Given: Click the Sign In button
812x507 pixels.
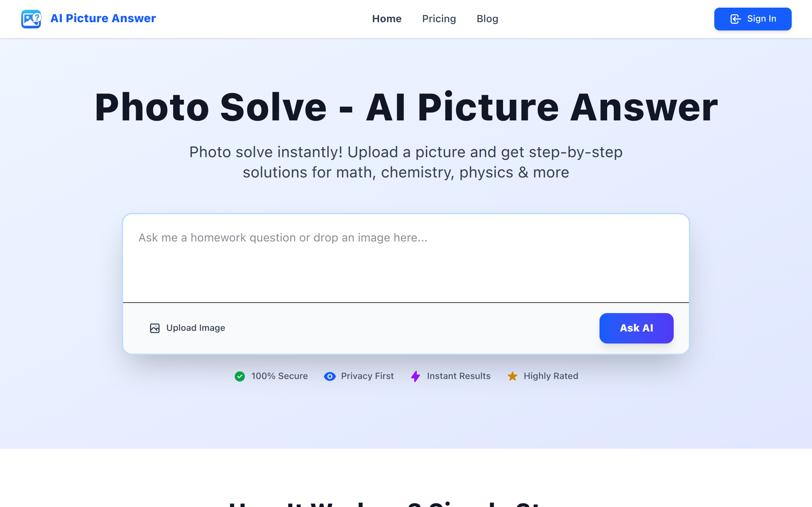Looking at the screenshot, I should tap(753, 19).
